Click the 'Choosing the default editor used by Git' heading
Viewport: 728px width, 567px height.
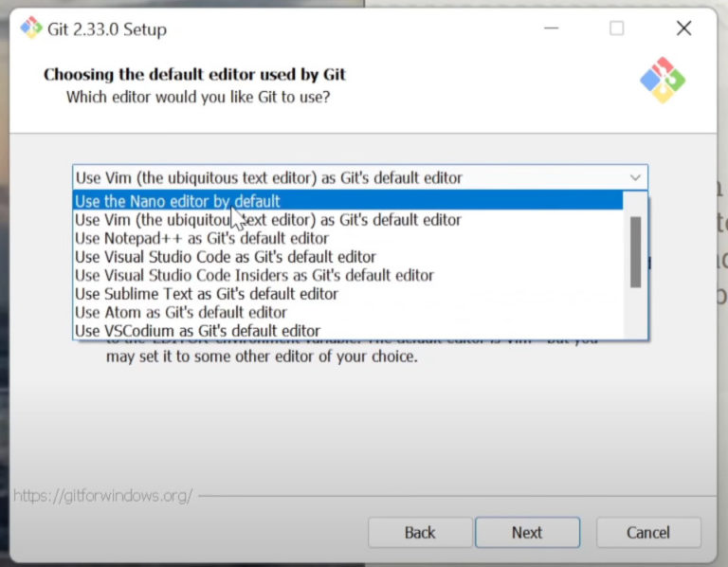coord(194,74)
